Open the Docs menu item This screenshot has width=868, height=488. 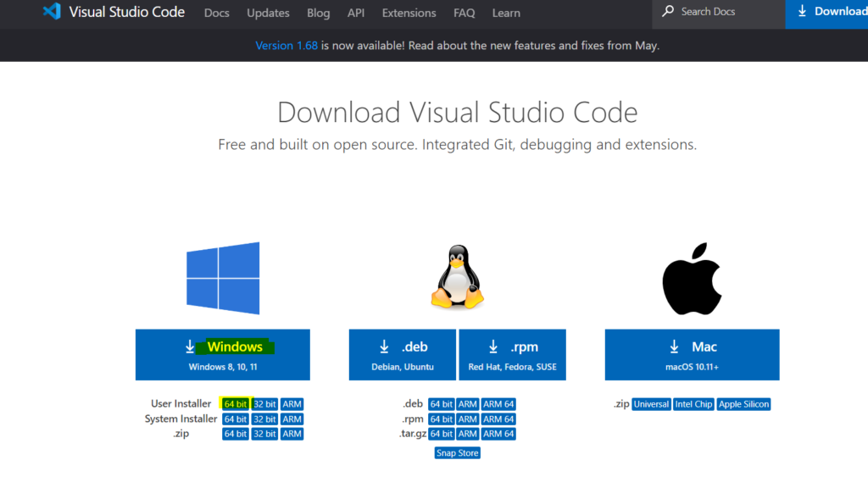pos(216,13)
